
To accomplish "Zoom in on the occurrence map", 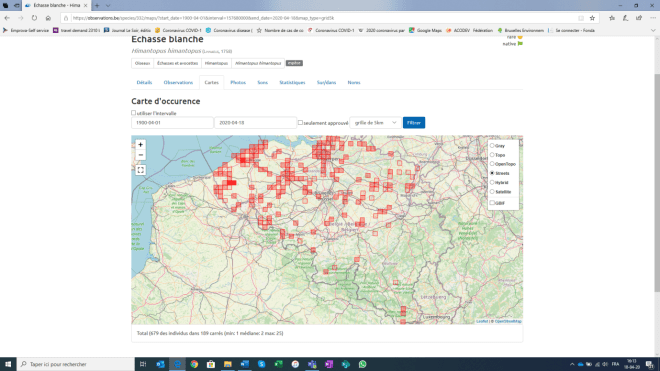I will tap(141, 144).
